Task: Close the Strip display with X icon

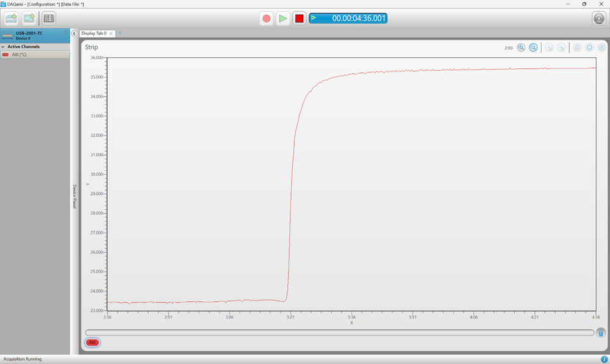Action: coord(601,48)
